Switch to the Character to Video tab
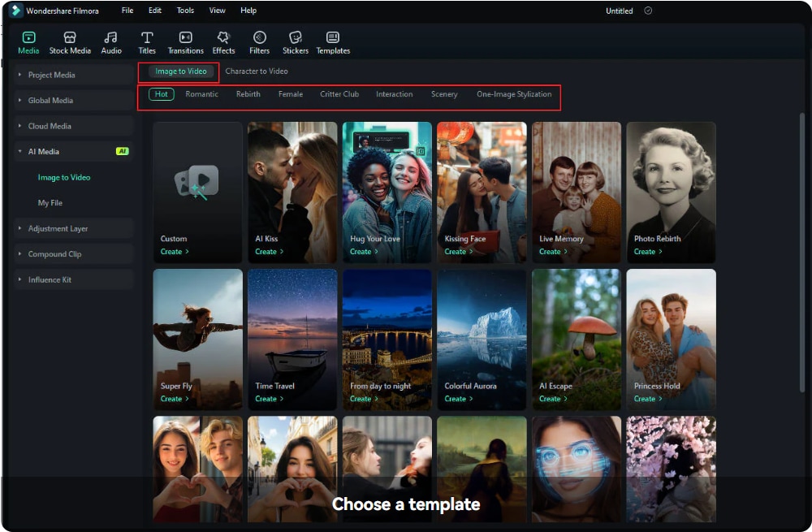The image size is (812, 532). click(x=257, y=71)
